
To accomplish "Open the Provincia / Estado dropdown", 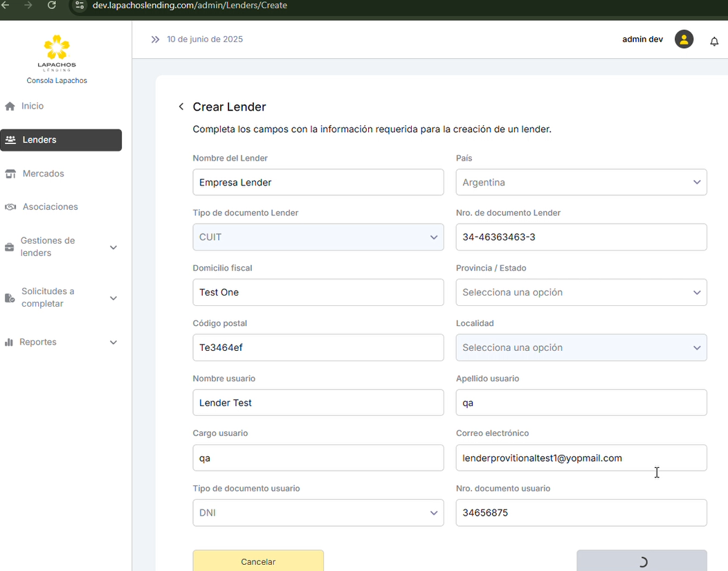I will click(x=581, y=292).
